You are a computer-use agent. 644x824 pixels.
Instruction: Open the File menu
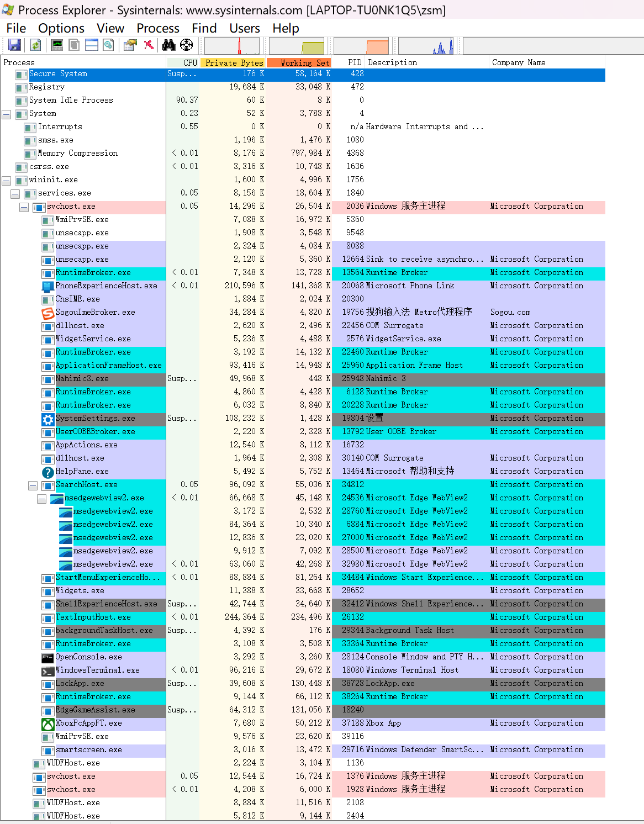tap(16, 28)
